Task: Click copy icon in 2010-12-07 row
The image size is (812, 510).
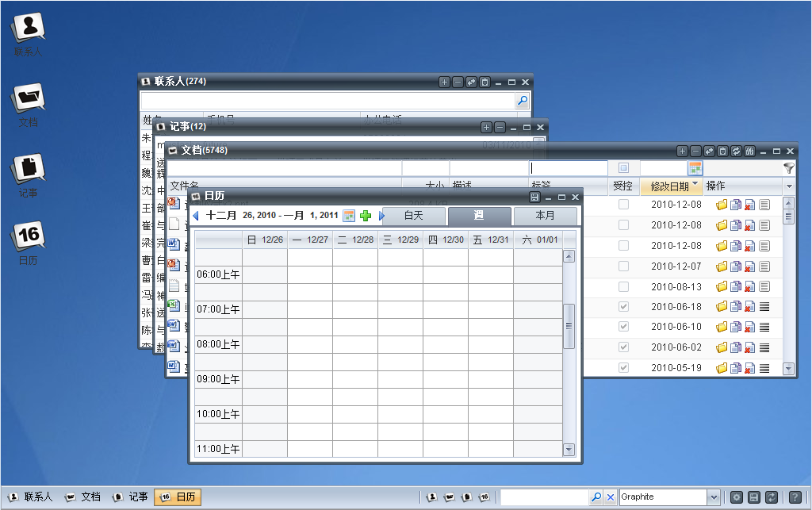Action: pos(735,267)
